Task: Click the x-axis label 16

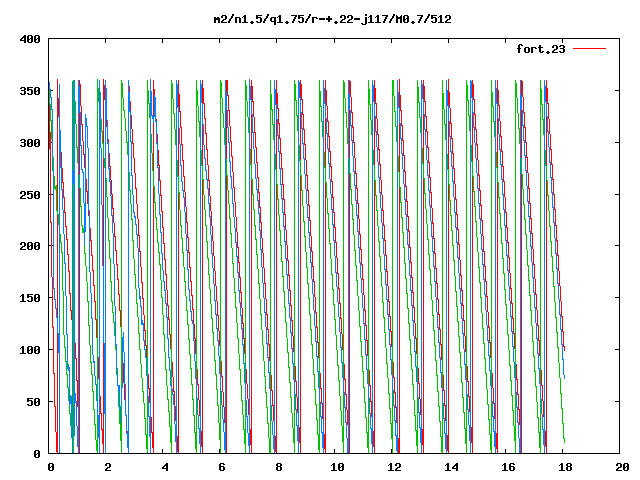Action: click(509, 467)
